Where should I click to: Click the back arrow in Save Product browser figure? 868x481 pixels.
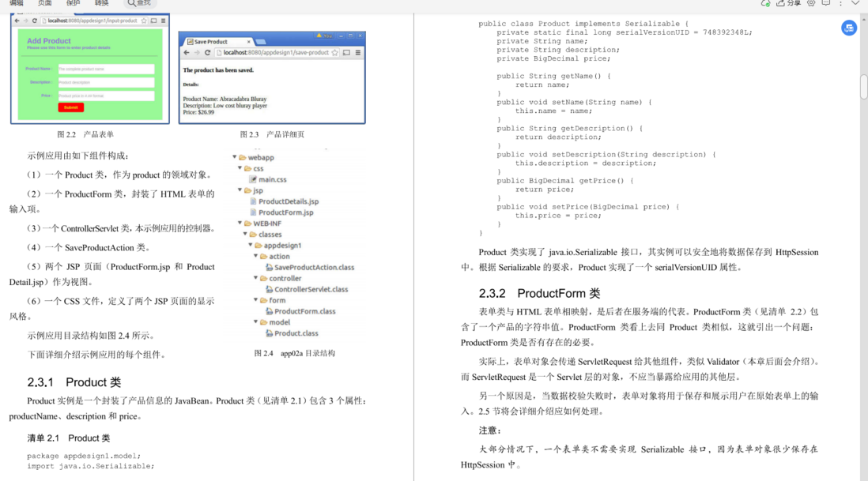pos(187,52)
